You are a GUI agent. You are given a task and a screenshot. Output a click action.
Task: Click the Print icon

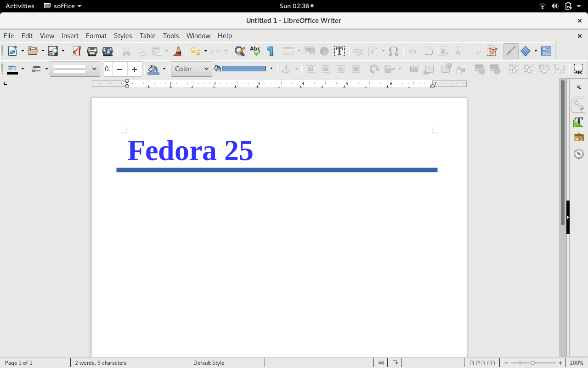pos(92,51)
